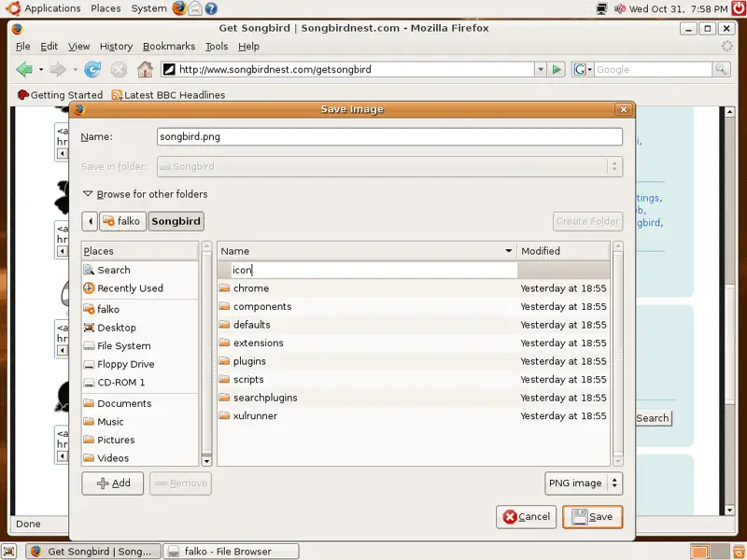
Task: Switch to falko File Browser taskbar item
Action: click(231, 552)
